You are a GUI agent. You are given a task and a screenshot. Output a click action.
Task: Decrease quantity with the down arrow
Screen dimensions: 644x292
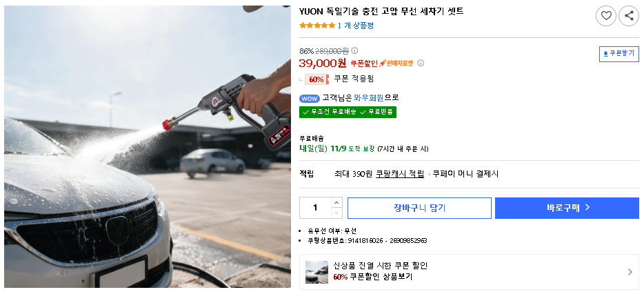pyautogui.click(x=336, y=213)
